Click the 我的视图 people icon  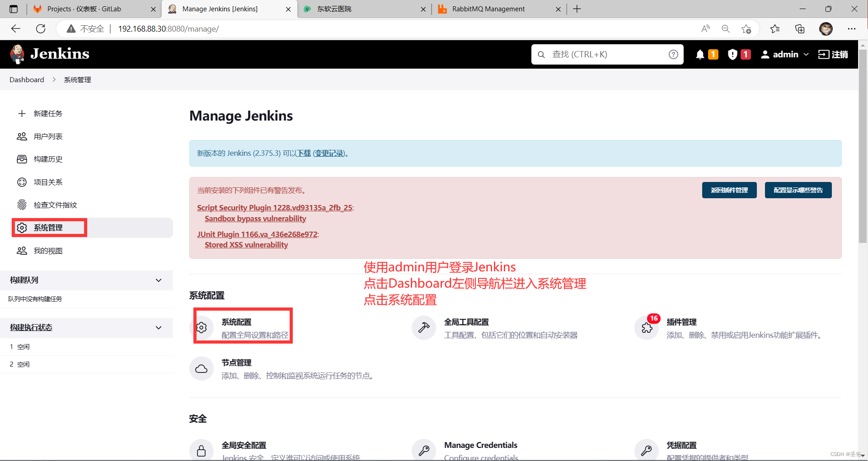22,251
